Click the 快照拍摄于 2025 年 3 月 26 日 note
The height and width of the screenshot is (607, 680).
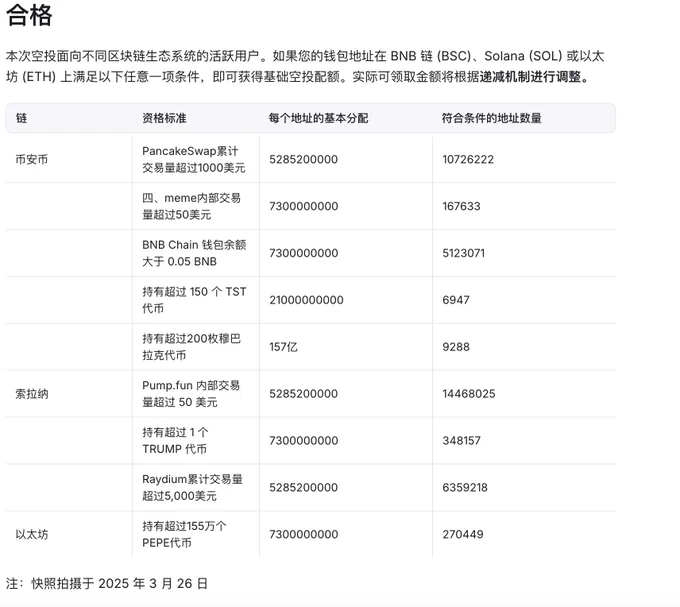pyautogui.click(x=107, y=584)
